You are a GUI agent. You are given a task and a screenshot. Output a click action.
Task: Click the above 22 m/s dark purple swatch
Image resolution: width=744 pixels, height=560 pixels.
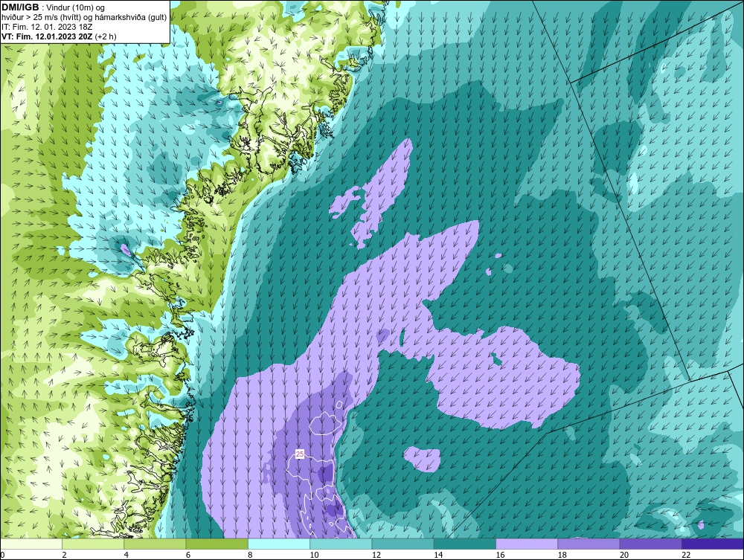(x=713, y=544)
